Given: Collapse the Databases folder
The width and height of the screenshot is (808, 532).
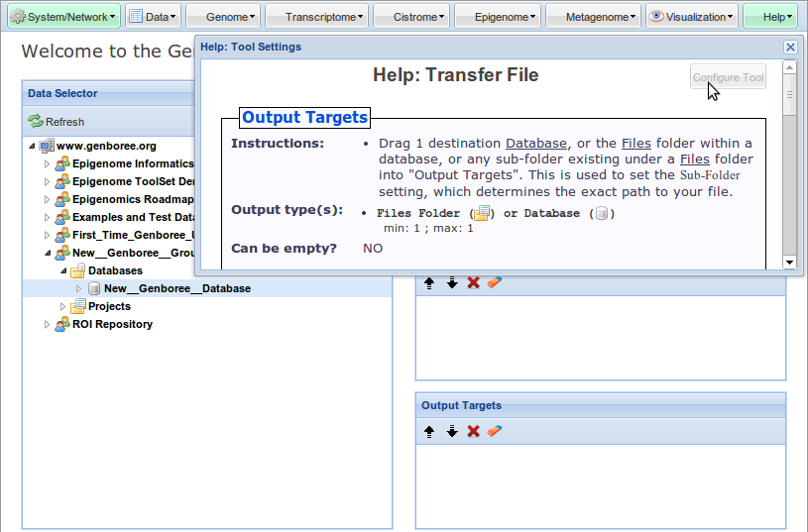Looking at the screenshot, I should [x=63, y=270].
